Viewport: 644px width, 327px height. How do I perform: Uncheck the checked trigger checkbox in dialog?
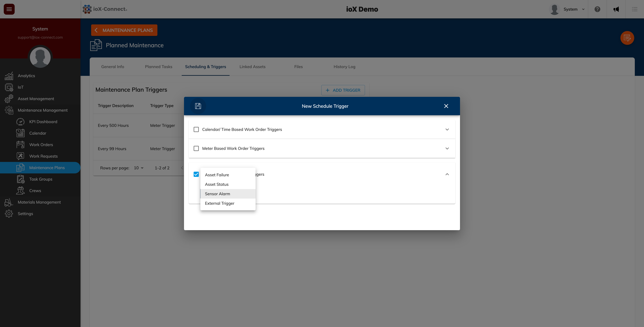[196, 174]
